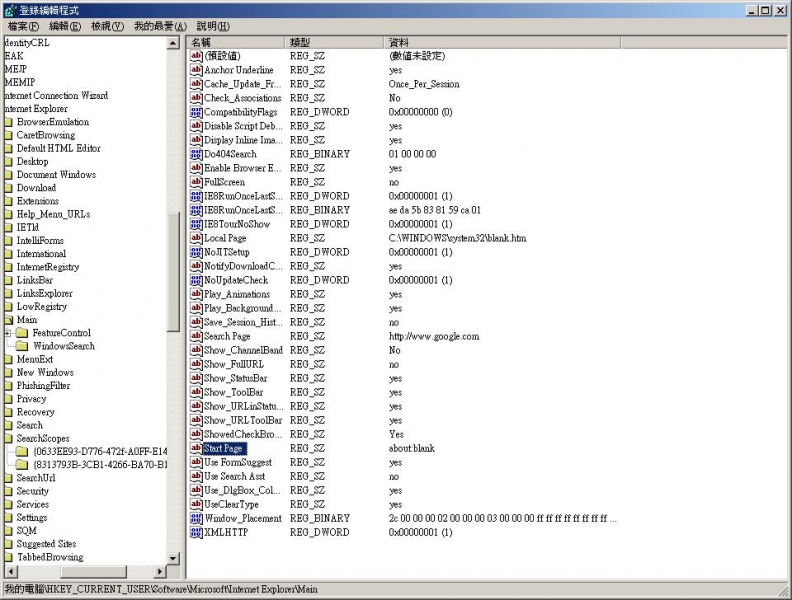Select the FullScreen value row
Screen dimensions: 792x600
tap(224, 183)
